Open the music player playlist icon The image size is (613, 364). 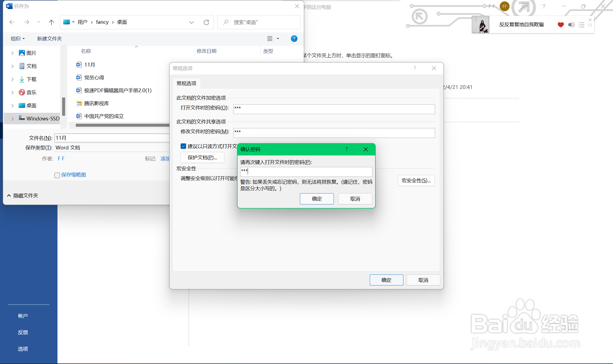click(582, 25)
